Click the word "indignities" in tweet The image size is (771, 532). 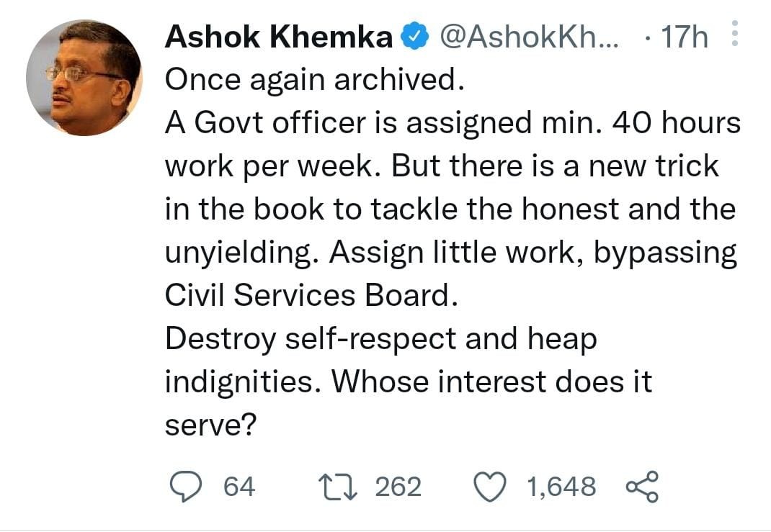point(243,382)
